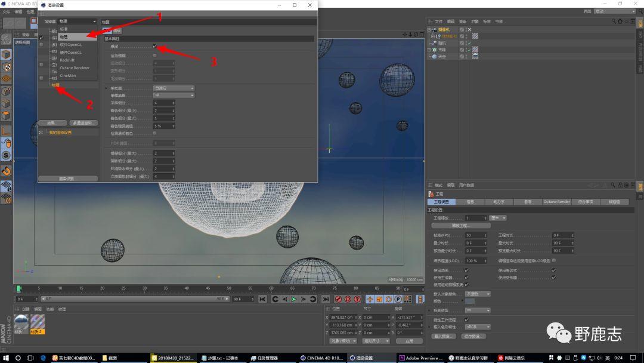
Task: Click the red Record Active Objects button
Action: (338, 299)
